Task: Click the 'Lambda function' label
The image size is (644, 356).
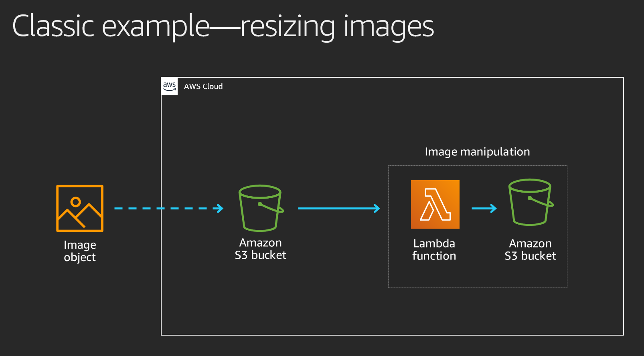Action: point(434,249)
